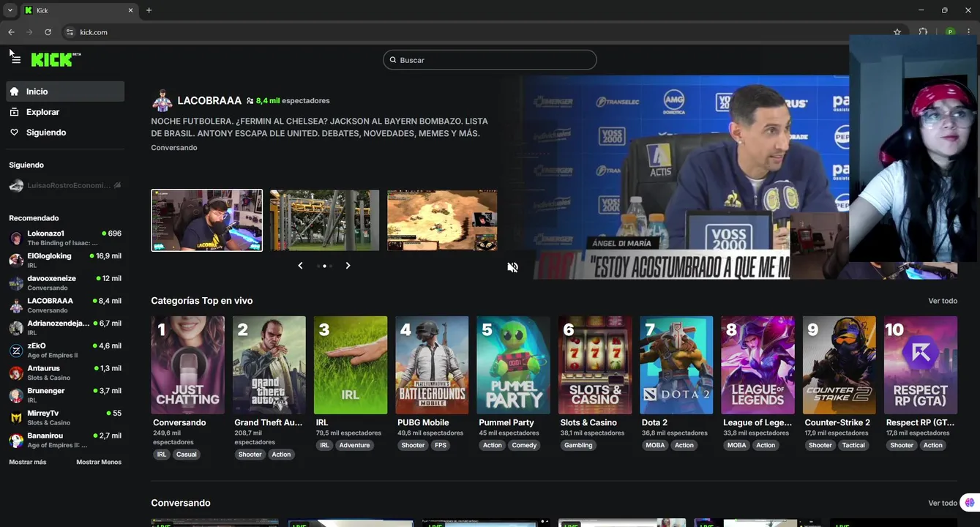This screenshot has height=527, width=980.
Task: Open Brunenger recommended channel
Action: 65,395
